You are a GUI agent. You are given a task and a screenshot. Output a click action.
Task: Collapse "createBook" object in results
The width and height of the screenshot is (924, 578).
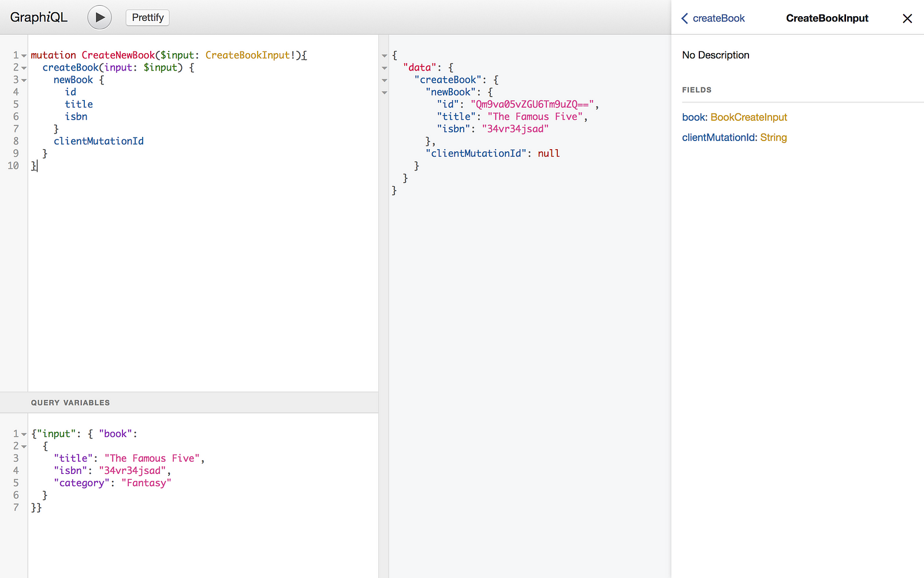coord(385,80)
